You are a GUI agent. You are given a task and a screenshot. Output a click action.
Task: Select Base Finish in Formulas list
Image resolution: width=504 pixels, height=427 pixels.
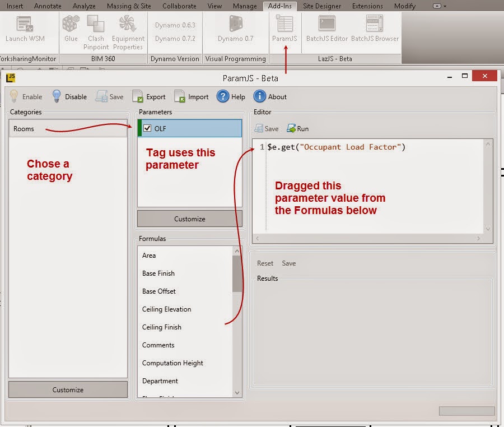[x=185, y=273]
